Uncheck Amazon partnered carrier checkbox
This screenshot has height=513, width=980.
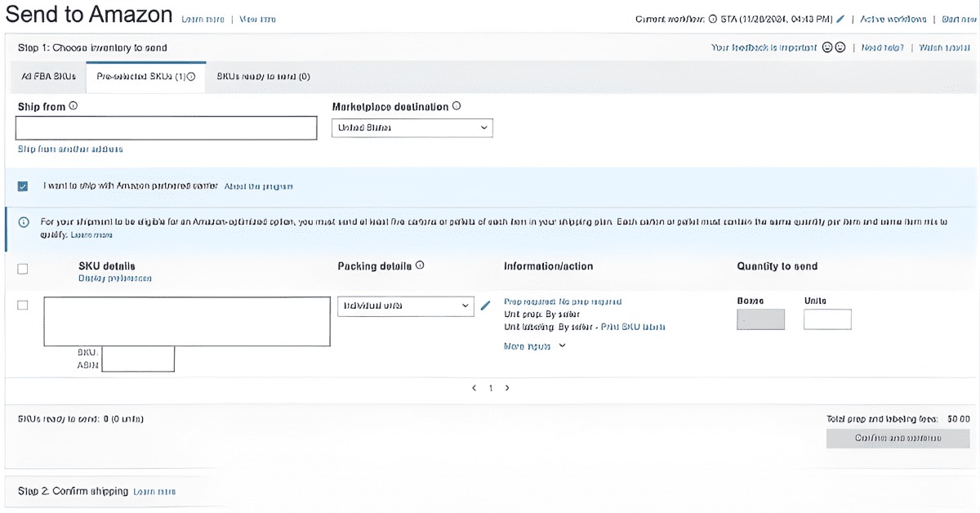pos(23,186)
